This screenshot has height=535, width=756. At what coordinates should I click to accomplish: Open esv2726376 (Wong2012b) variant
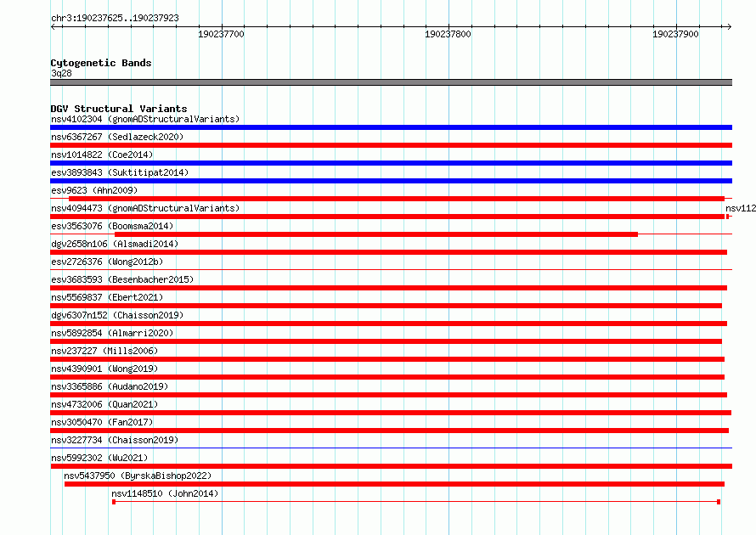pyautogui.click(x=107, y=262)
